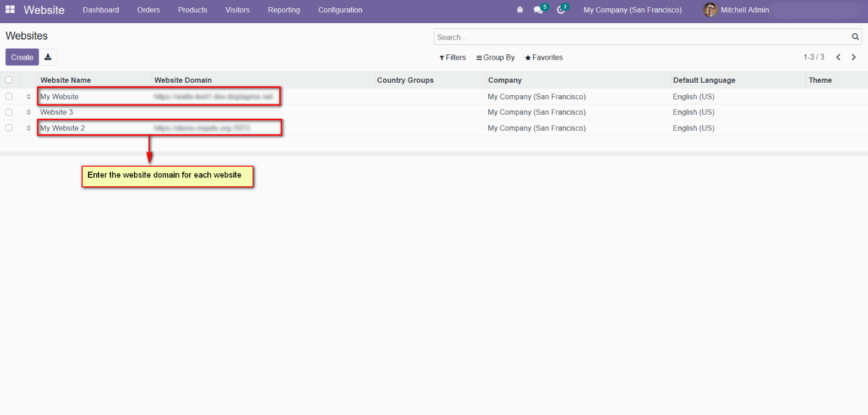Tick the select-all header checkbox
868x415 pixels.
tap(9, 80)
